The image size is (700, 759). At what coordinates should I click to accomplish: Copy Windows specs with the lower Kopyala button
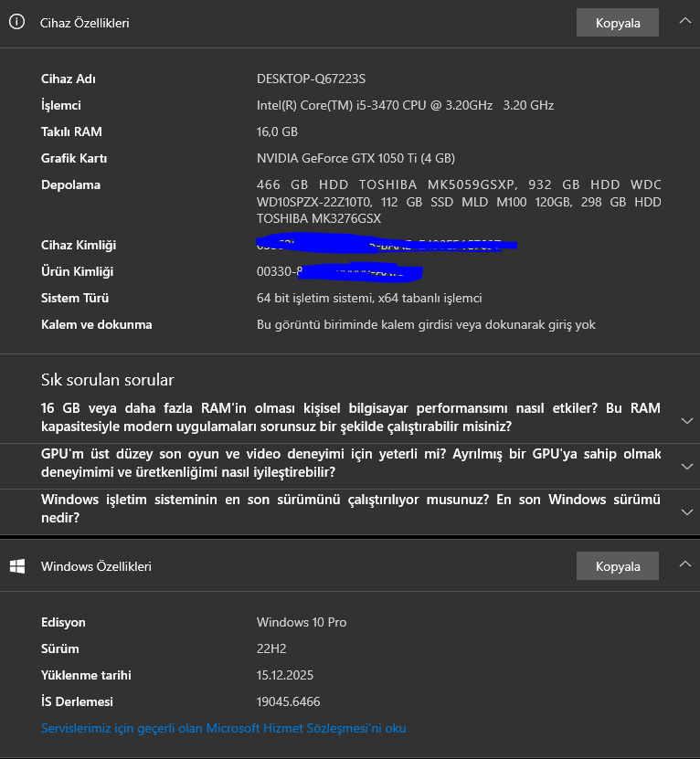click(617, 566)
